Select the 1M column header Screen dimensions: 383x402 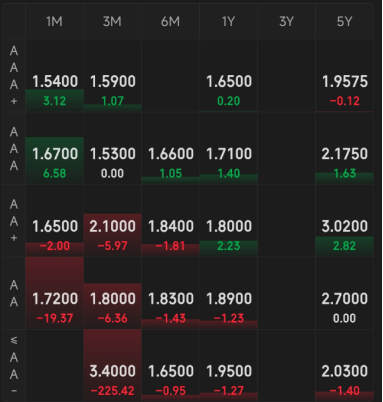(x=54, y=22)
